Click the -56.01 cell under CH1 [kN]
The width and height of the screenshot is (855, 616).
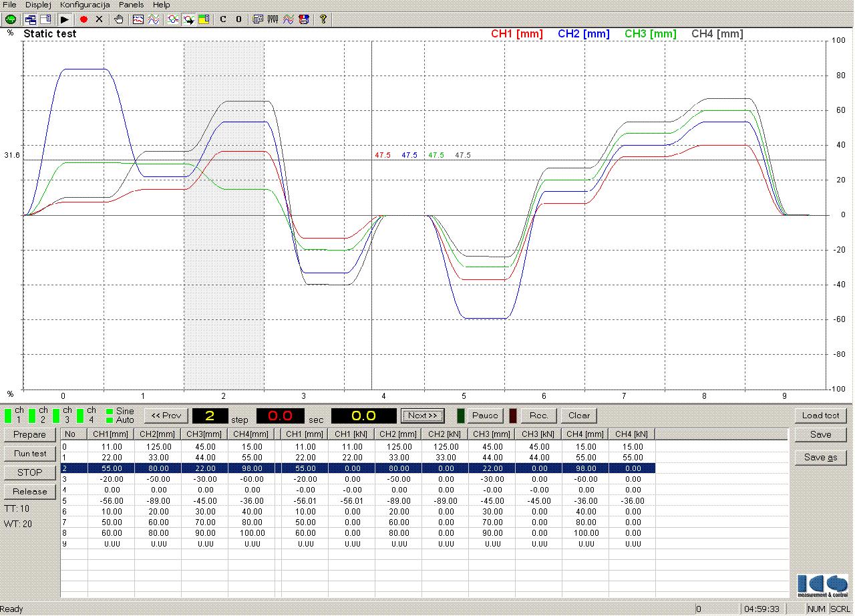pyautogui.click(x=351, y=501)
